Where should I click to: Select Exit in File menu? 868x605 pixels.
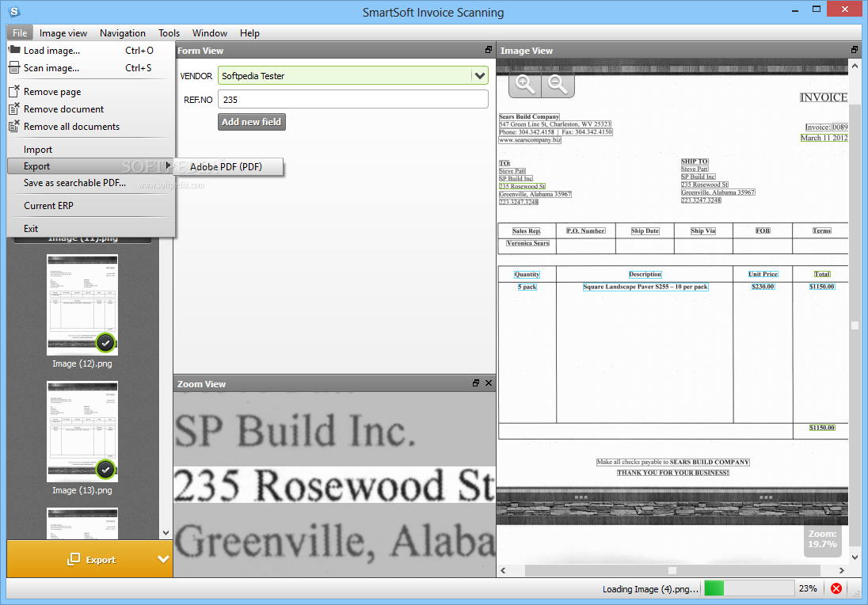point(91,229)
